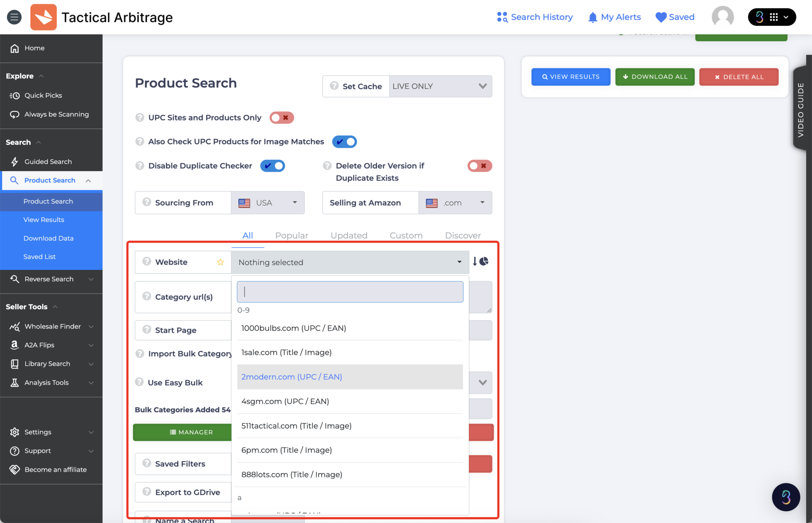Screen dimensions: 812x523
Task: Click the VIEW RESULTS button
Action: 571,76
